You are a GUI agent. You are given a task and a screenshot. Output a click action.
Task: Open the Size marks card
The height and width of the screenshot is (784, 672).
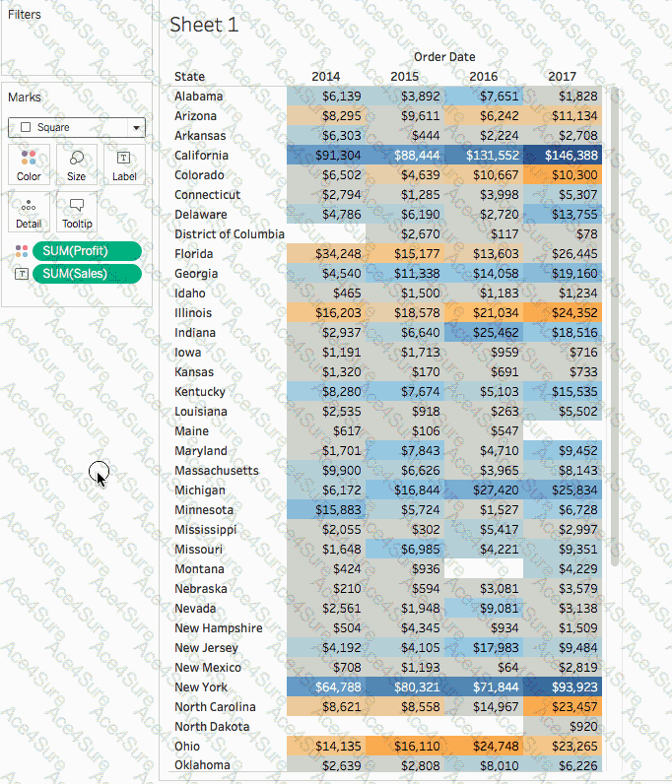click(x=77, y=163)
